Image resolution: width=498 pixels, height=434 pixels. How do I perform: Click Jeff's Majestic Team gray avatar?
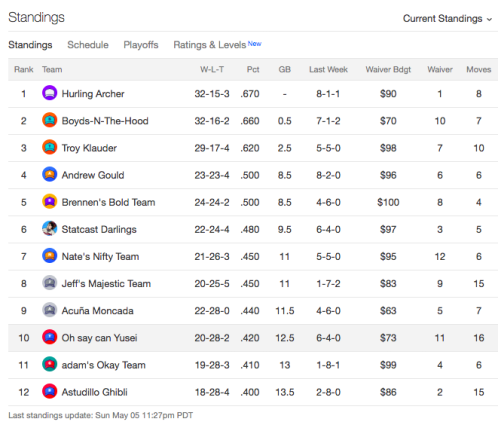pyautogui.click(x=49, y=283)
